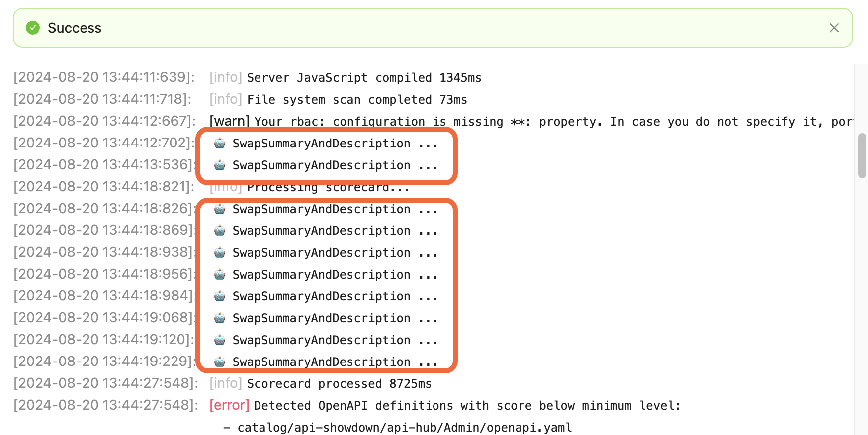Click SwapSummaryAndDescription text at 13:44:18:826
The image size is (868, 435).
(x=322, y=209)
